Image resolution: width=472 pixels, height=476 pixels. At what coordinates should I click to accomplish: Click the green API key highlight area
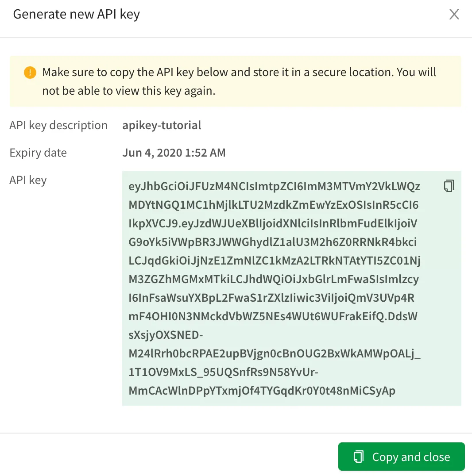[x=291, y=288]
